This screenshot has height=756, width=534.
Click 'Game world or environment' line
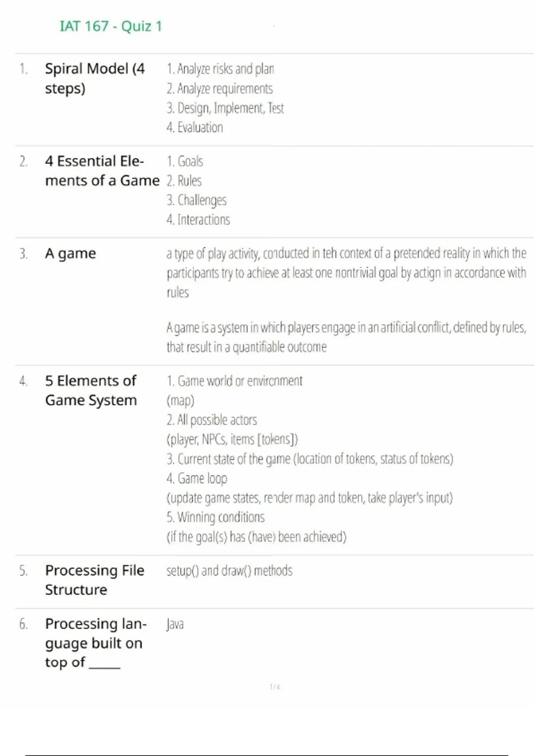(235, 381)
